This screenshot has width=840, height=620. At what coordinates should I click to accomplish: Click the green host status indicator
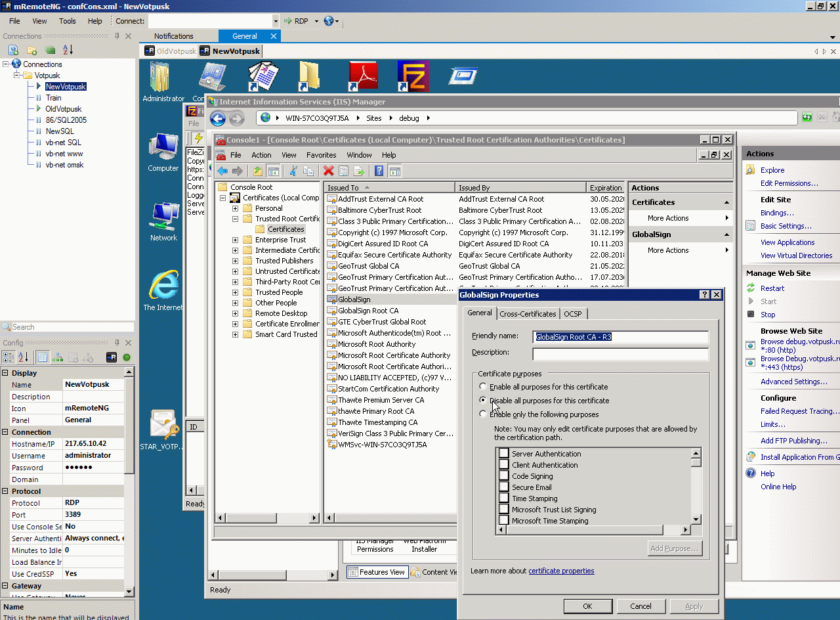(x=127, y=357)
